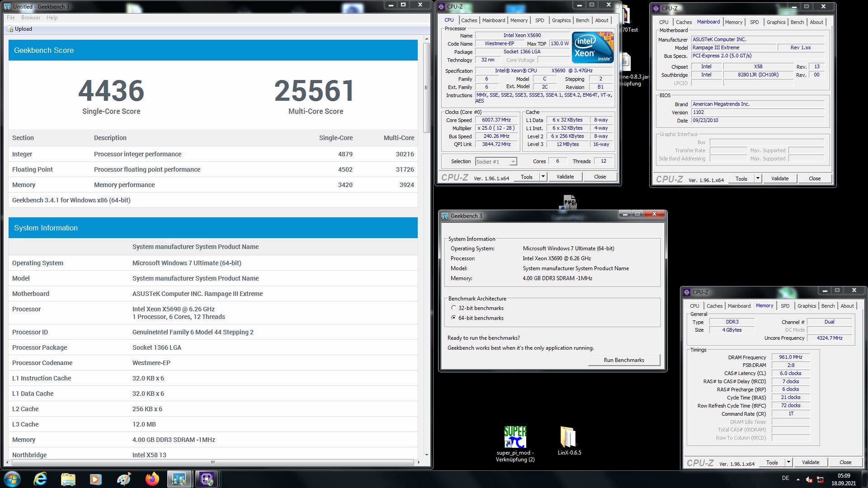Click the Uncore Frequency 4324.7 MHz value
Screen dimensions: 868x488
pos(829,338)
